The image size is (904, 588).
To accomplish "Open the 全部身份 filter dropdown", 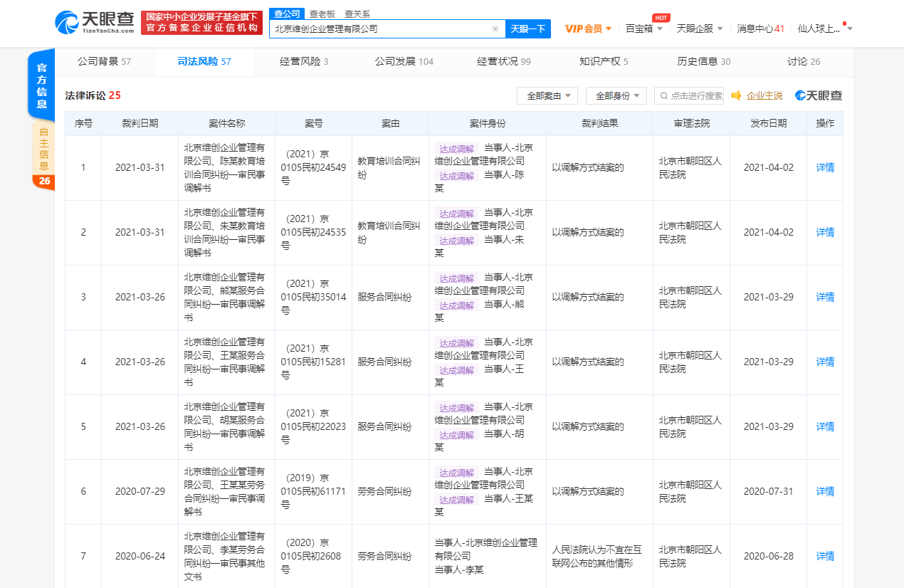I will (x=616, y=95).
